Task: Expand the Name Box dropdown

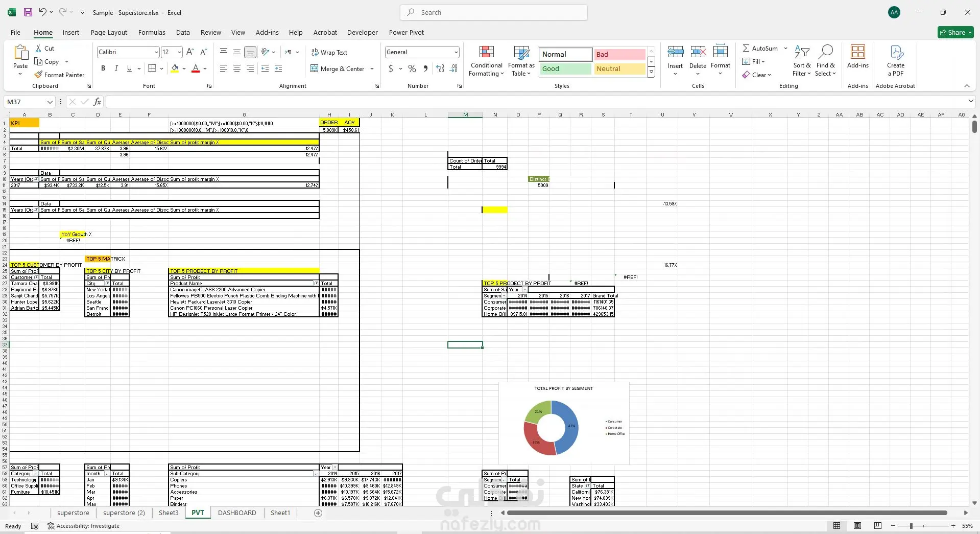Action: 50,102
